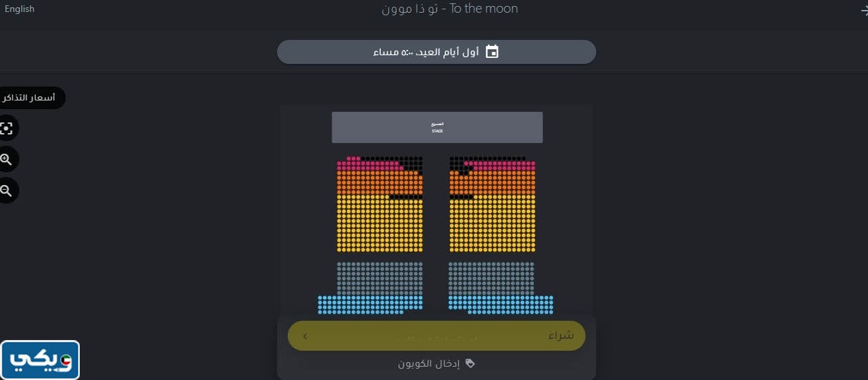
Task: Click the back arrow at top right
Action: (863, 10)
